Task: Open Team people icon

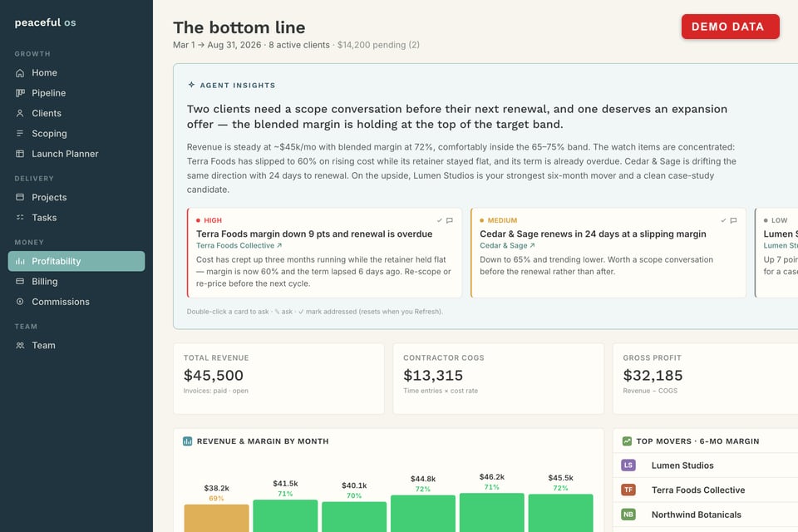Action: pyautogui.click(x=20, y=345)
